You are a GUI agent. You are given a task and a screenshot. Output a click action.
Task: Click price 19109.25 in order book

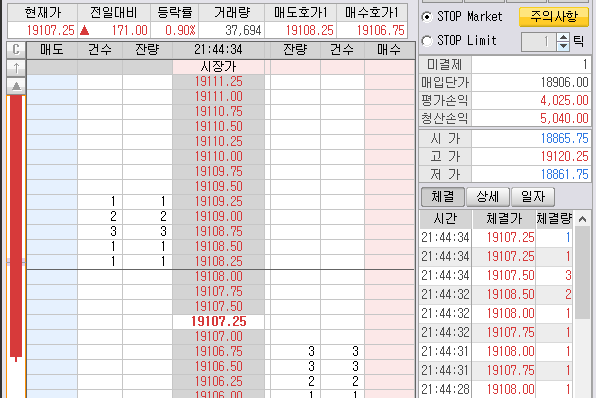tap(219, 201)
